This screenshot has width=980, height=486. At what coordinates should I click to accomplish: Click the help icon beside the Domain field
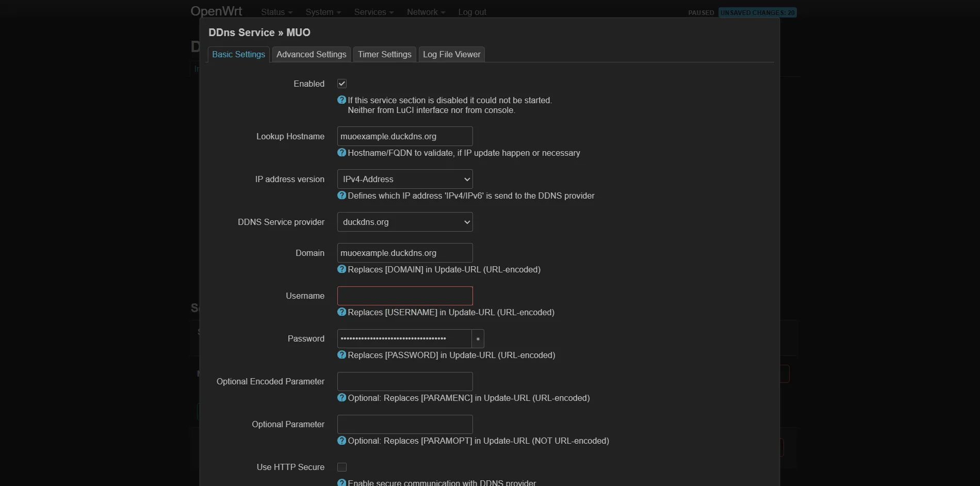click(x=341, y=269)
